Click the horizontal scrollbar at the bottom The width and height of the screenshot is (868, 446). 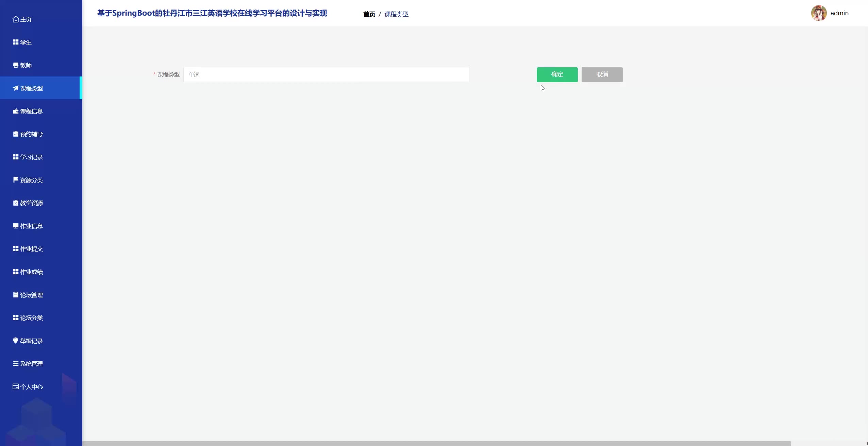coord(436,443)
